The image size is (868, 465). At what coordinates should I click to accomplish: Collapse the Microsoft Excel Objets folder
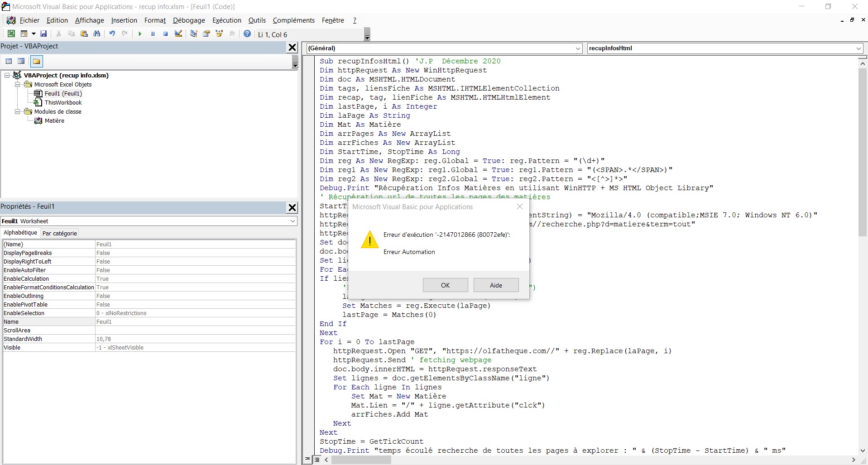18,84
